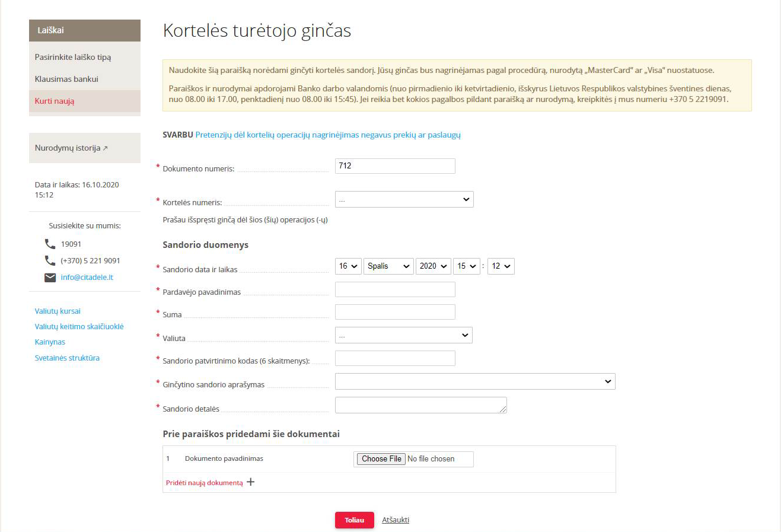This screenshot has width=781, height=532.
Task: Focus the Pardavėjo pavadinimas input field
Action: click(395, 289)
